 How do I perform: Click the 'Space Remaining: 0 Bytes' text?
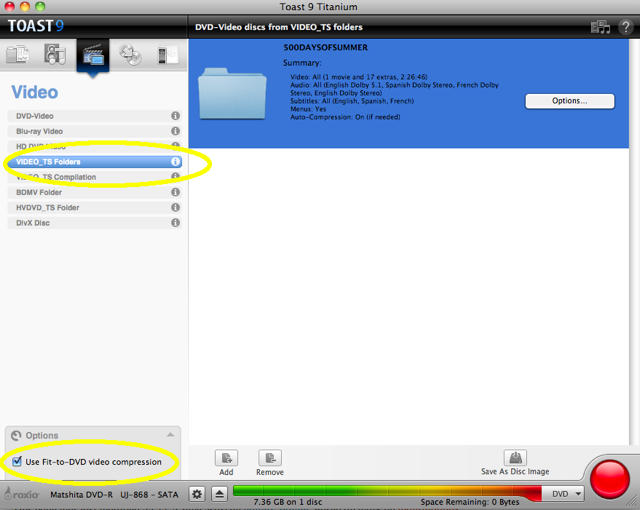coord(470,502)
